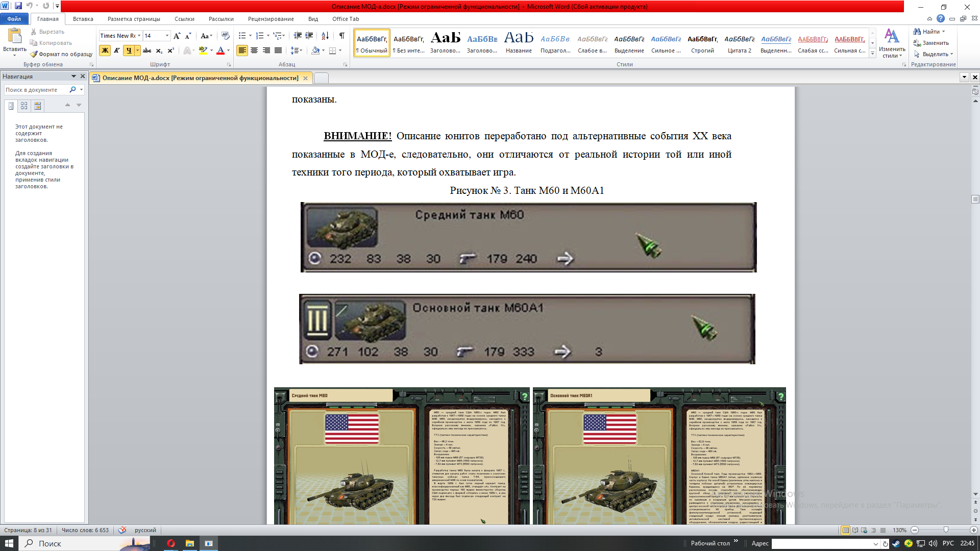This screenshot has height=551, width=980.
Task: Switch to Web Layout view icon
Action: [x=864, y=530]
